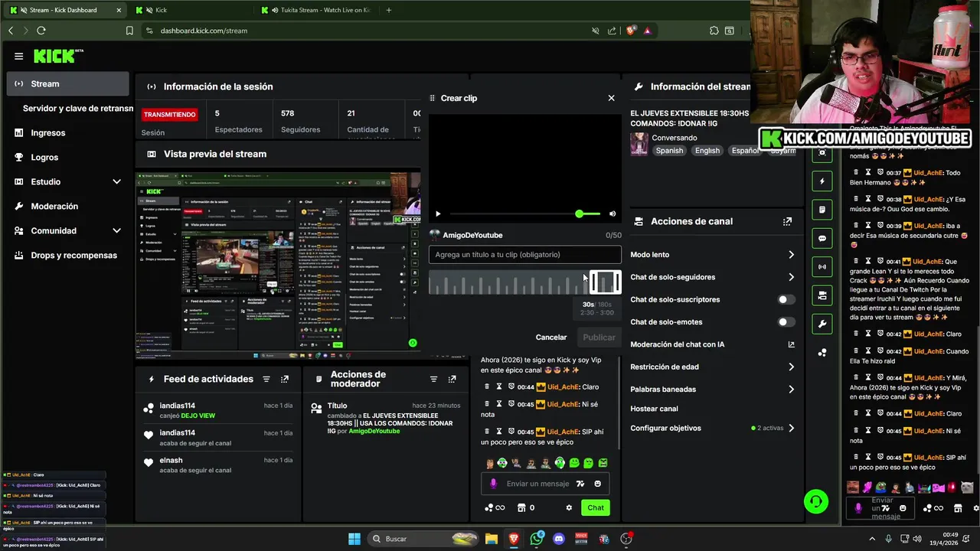Reload the dashboard page
The width and height of the screenshot is (980, 551).
(41, 31)
